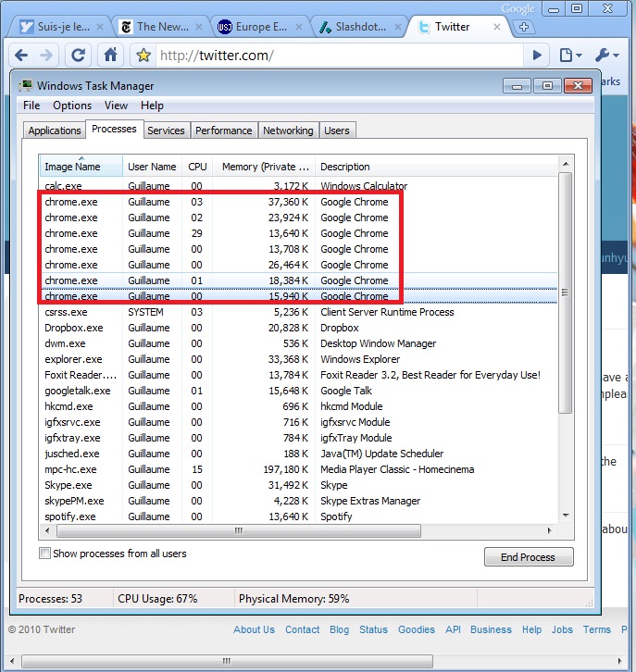
Task: Close the Slashdot tab
Action: 398,27
